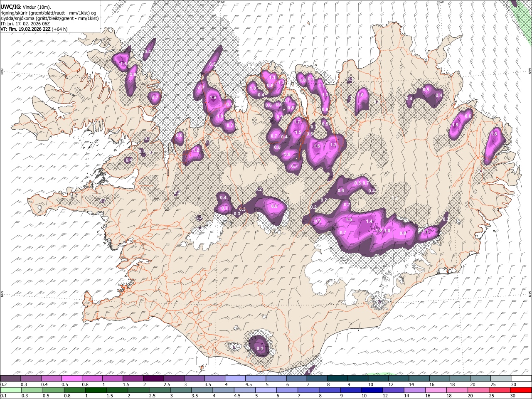The image size is (532, 399).
Task: Select the purple 1.5 snow legend swatch
Action: [x=133, y=379]
